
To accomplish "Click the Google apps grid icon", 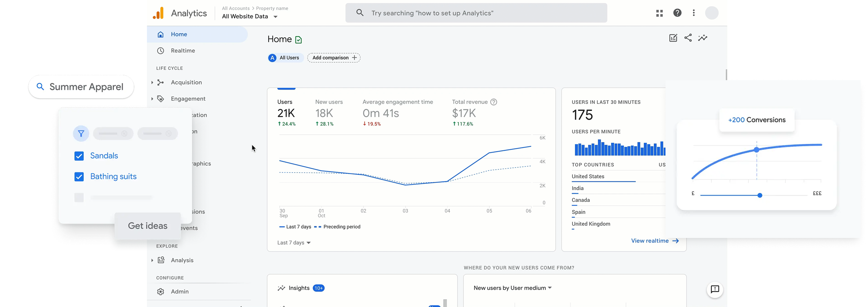I will coord(659,13).
